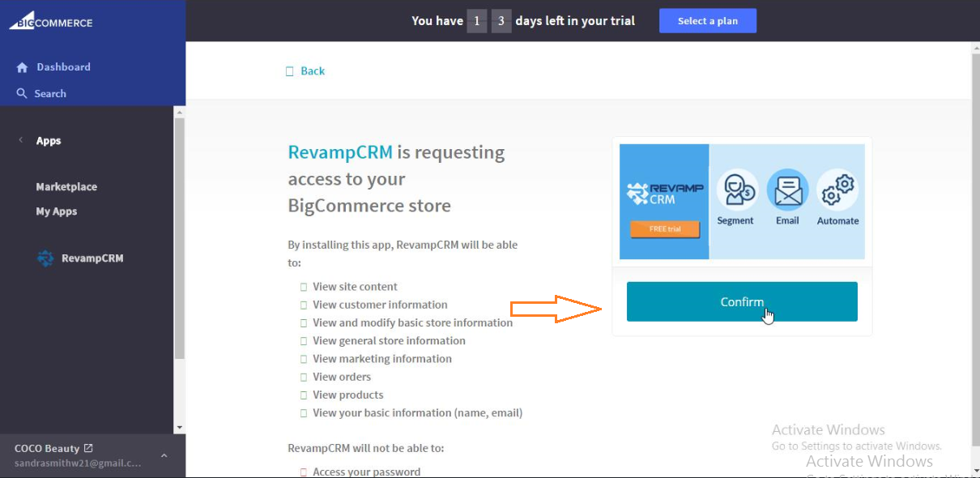Screen dimensions: 980x478
Task: Collapse Apps menu with back chevron
Action: (x=20, y=140)
